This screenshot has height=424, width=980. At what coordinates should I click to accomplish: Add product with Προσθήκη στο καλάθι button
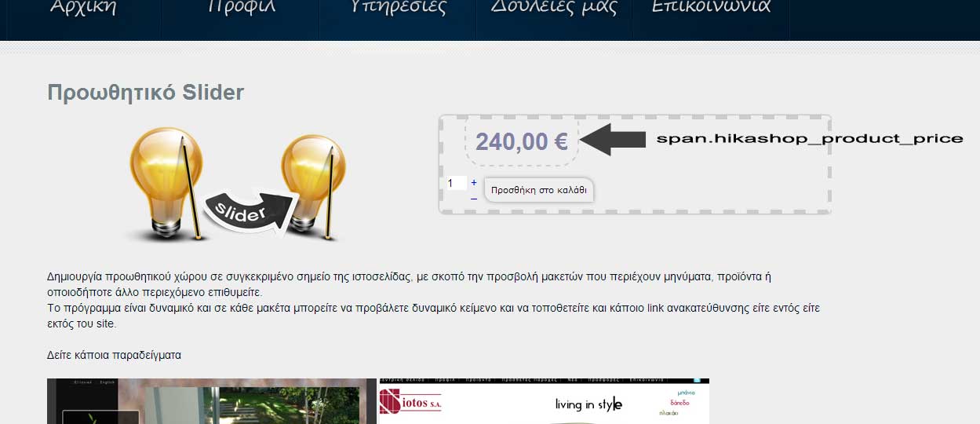(539, 190)
